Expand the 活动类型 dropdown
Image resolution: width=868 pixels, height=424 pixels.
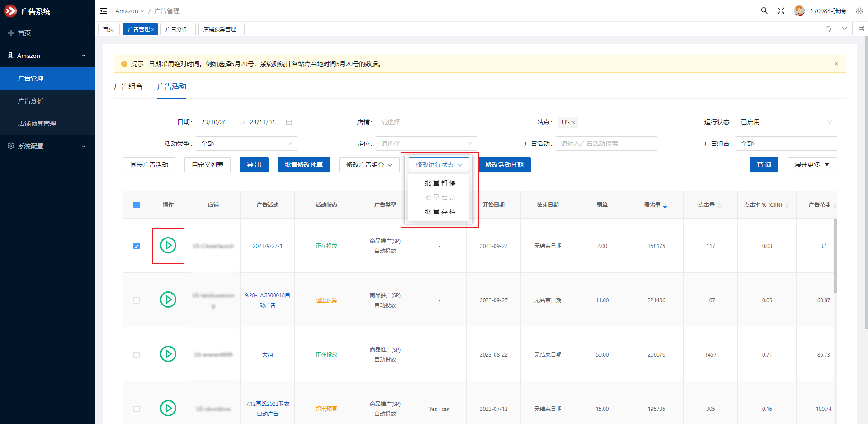tap(246, 143)
